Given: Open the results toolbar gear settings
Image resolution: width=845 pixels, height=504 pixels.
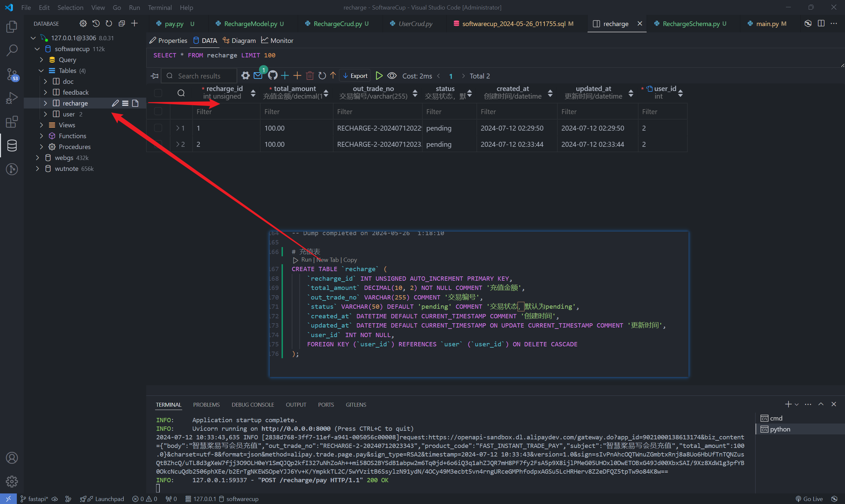Looking at the screenshot, I should click(x=245, y=76).
